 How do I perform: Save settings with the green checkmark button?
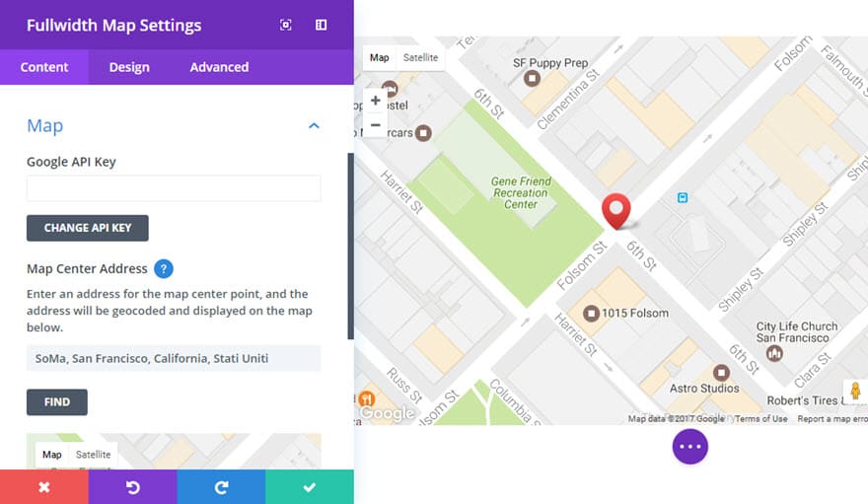click(x=310, y=487)
